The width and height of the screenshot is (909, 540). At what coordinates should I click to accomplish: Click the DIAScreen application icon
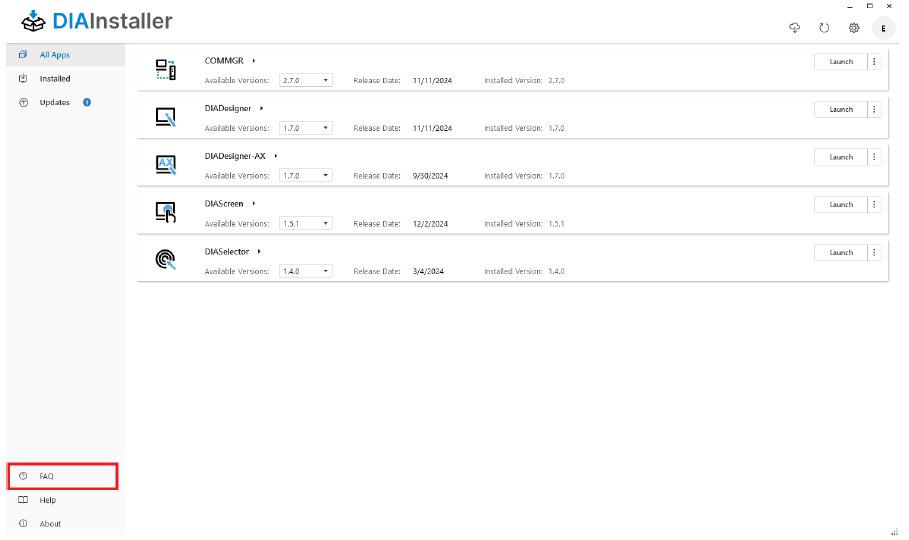(x=166, y=212)
